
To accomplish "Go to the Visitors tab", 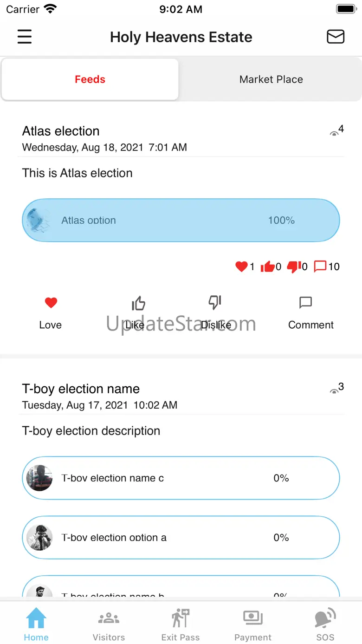I will [x=109, y=625].
